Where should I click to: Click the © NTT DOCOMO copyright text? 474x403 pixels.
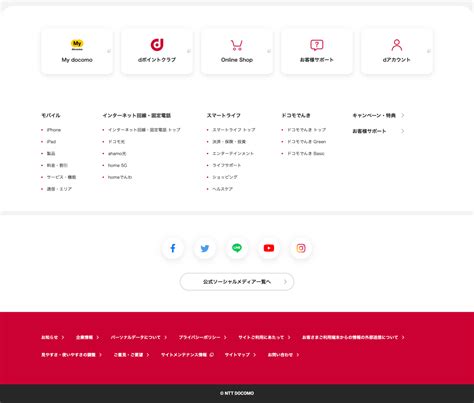point(237,393)
